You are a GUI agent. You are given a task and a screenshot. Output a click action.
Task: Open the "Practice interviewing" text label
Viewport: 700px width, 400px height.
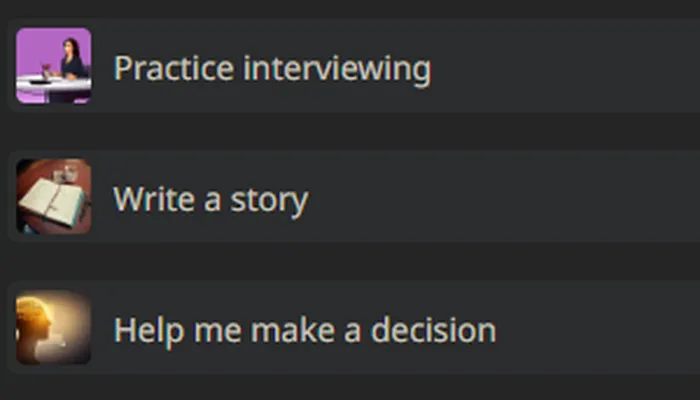coord(272,69)
